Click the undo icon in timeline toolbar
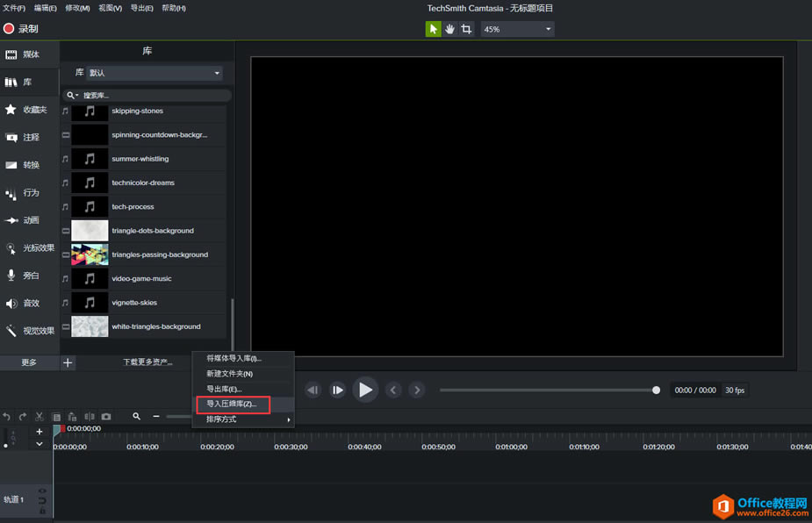The height and width of the screenshot is (523, 812). point(6,416)
